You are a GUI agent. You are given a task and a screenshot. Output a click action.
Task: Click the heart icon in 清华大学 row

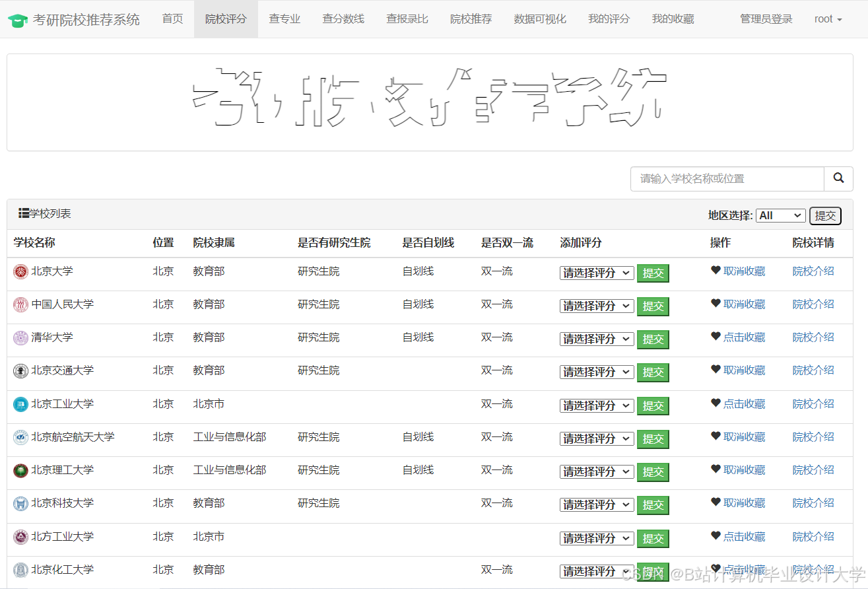pyautogui.click(x=716, y=336)
